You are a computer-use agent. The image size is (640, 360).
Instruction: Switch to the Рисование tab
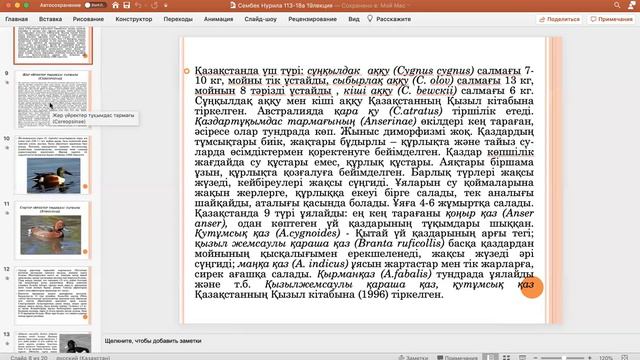pos(88,19)
